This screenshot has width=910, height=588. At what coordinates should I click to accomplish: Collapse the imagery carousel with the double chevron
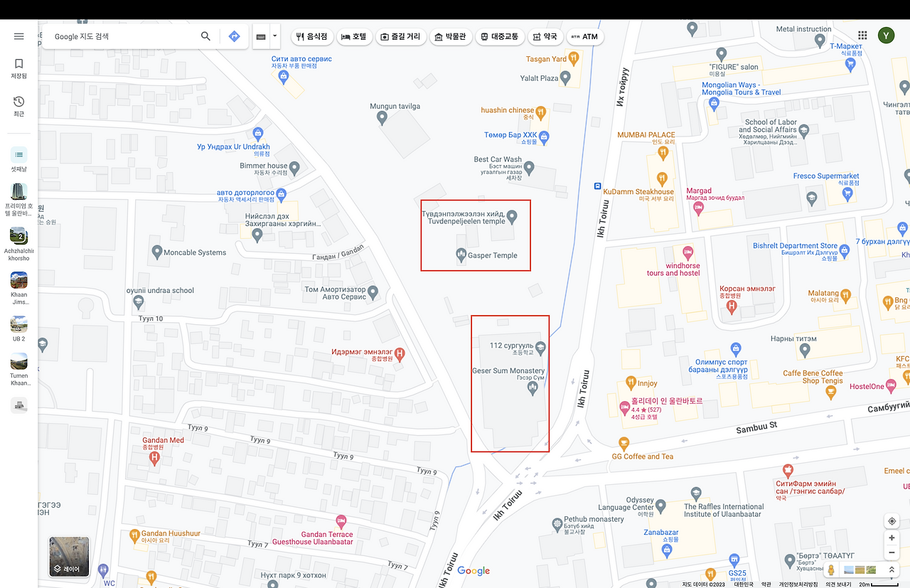(892, 570)
